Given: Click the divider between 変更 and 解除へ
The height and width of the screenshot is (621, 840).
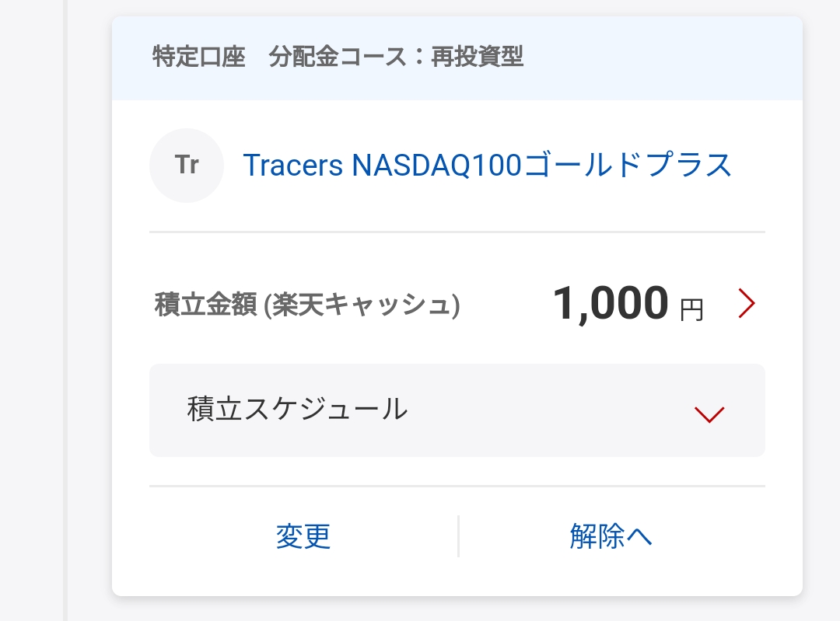Looking at the screenshot, I should [459, 536].
